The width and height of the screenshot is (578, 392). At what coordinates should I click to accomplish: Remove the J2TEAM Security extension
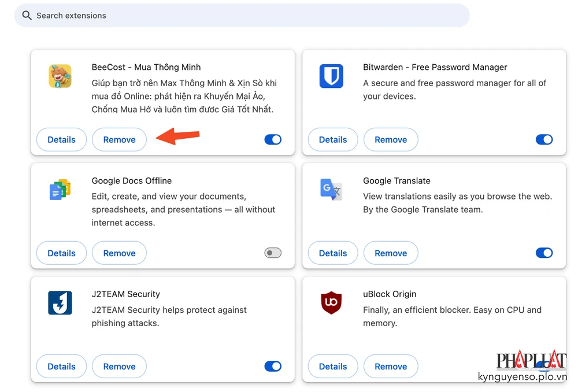[x=119, y=366]
